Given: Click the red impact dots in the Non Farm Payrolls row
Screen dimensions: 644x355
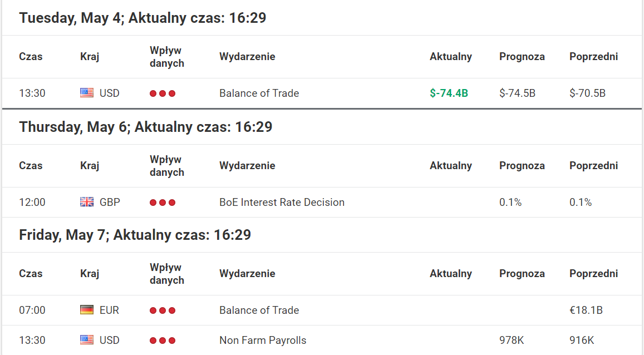Looking at the screenshot, I should click(163, 340).
